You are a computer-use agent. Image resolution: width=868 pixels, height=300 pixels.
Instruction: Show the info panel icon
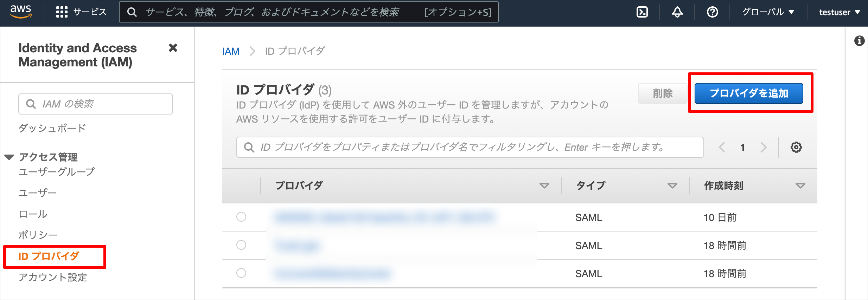[859, 41]
